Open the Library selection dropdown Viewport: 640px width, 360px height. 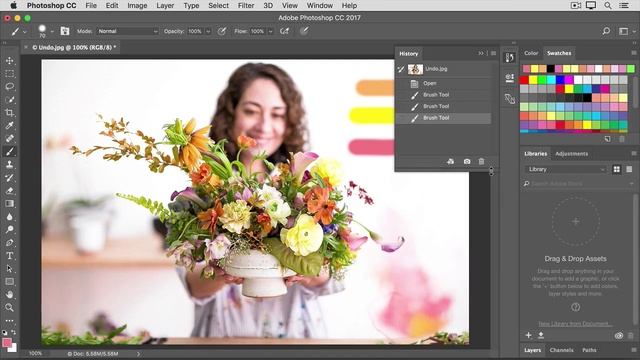565,169
